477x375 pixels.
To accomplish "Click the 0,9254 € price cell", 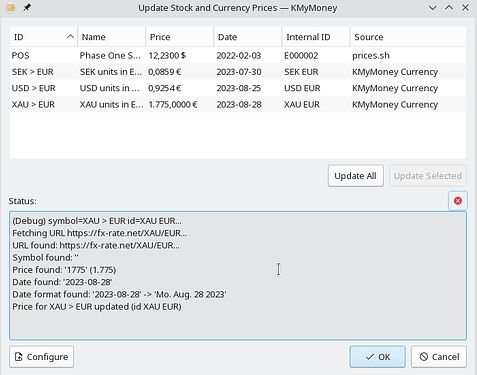I will pyautogui.click(x=180, y=88).
